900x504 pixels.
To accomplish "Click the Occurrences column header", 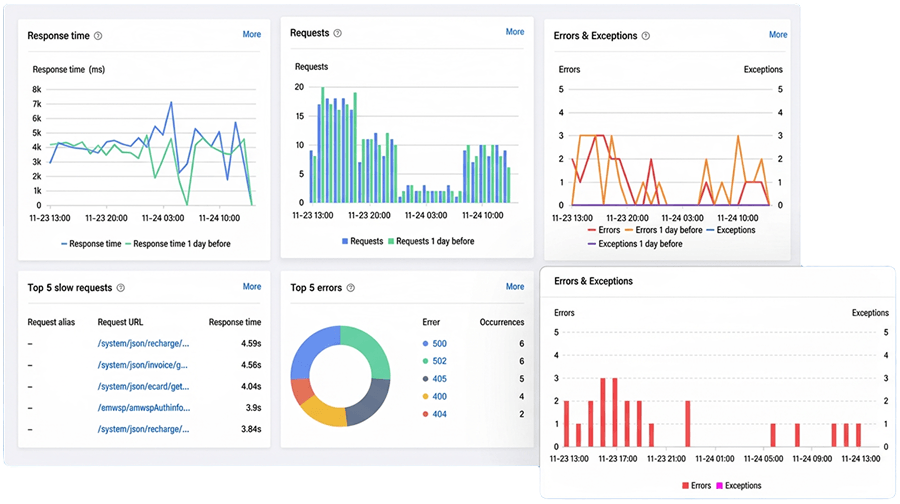I will click(502, 322).
